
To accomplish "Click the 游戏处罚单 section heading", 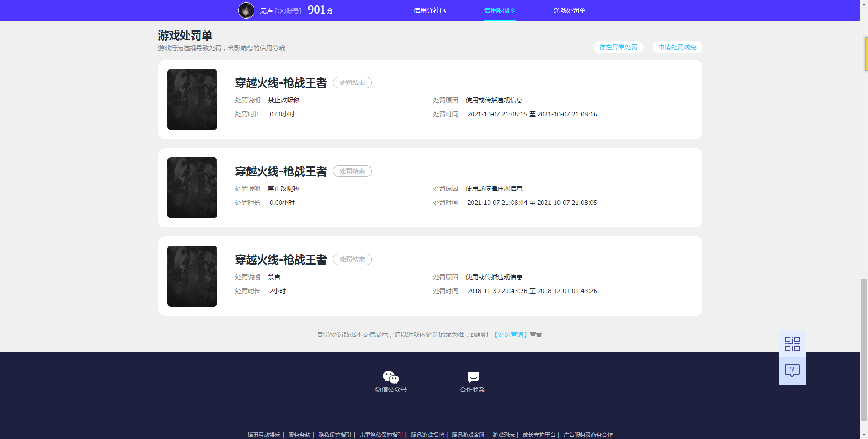I will pos(185,35).
